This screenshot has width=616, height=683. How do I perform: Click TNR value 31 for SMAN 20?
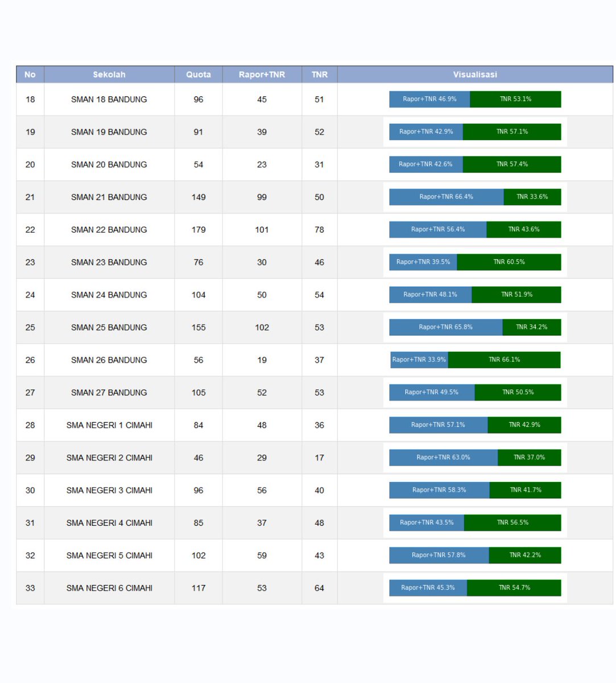[x=320, y=164]
